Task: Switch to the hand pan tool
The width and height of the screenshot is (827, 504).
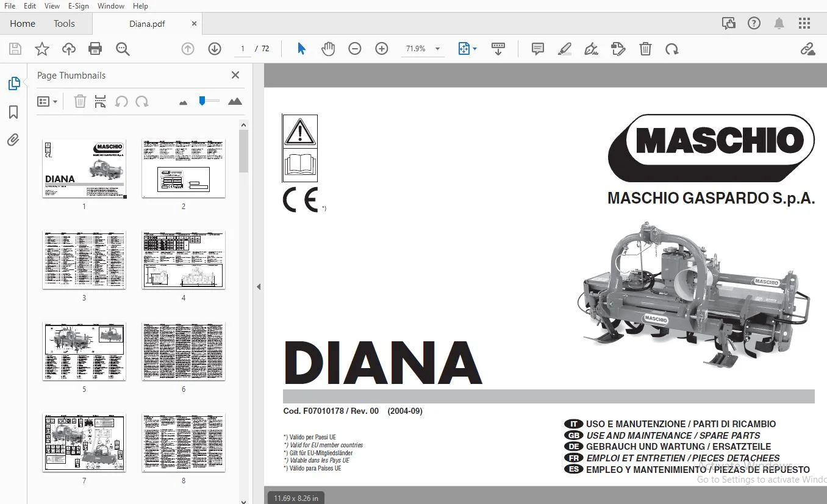Action: point(328,49)
